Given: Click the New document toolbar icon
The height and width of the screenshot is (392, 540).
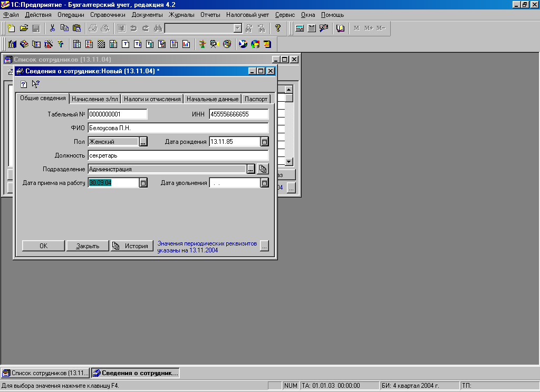Looking at the screenshot, I should pyautogui.click(x=12, y=28).
